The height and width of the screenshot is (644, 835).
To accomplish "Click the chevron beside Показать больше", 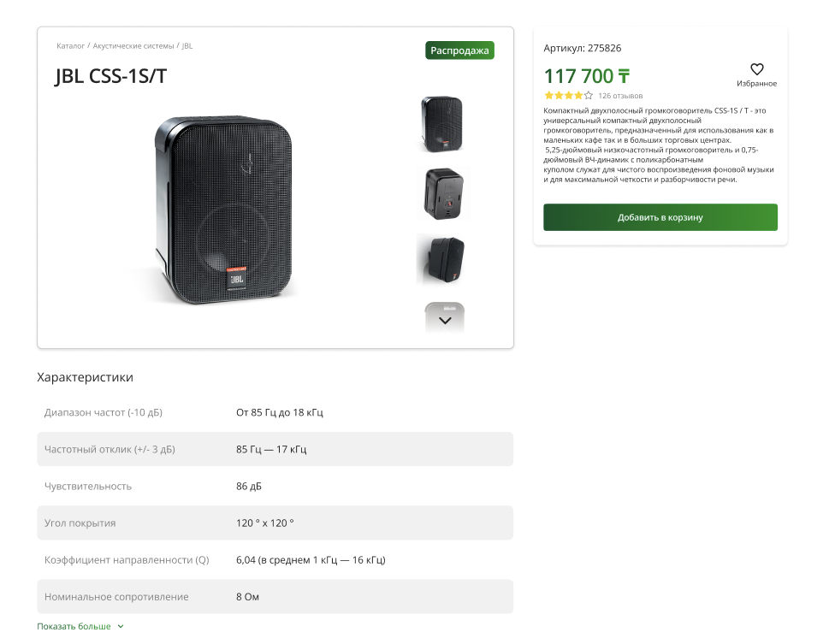I will [121, 627].
